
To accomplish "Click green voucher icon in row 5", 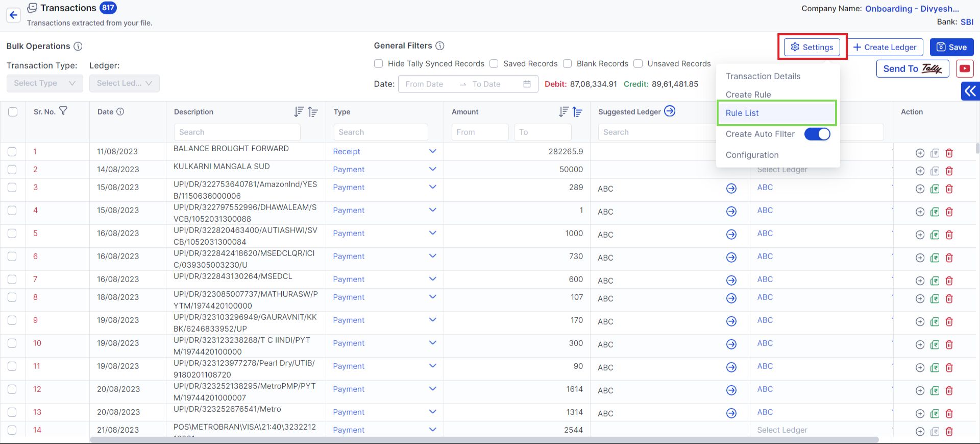I will pos(935,235).
